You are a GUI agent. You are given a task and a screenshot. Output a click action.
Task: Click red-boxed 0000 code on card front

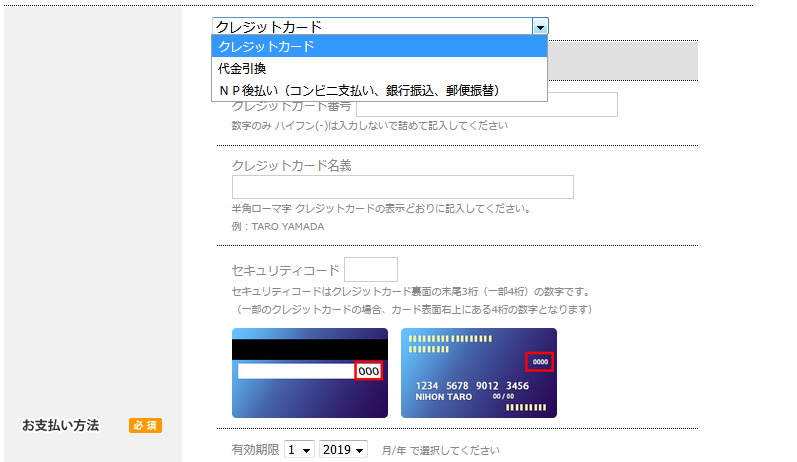coord(540,361)
